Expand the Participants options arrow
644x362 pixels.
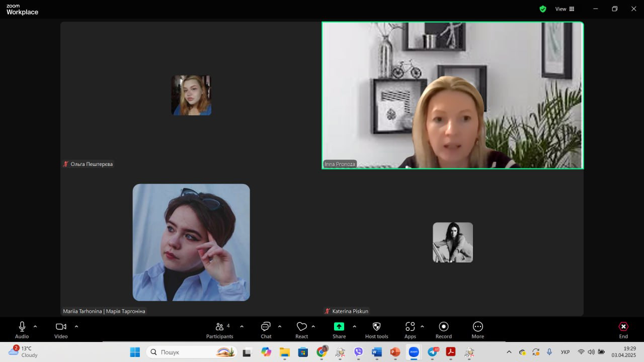pyautogui.click(x=242, y=326)
